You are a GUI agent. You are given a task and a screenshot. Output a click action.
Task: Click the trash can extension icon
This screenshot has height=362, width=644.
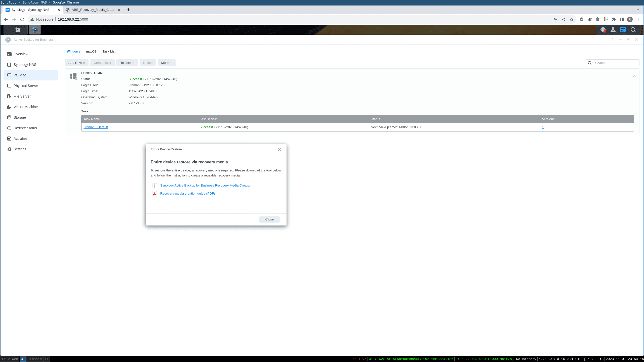[598, 19]
